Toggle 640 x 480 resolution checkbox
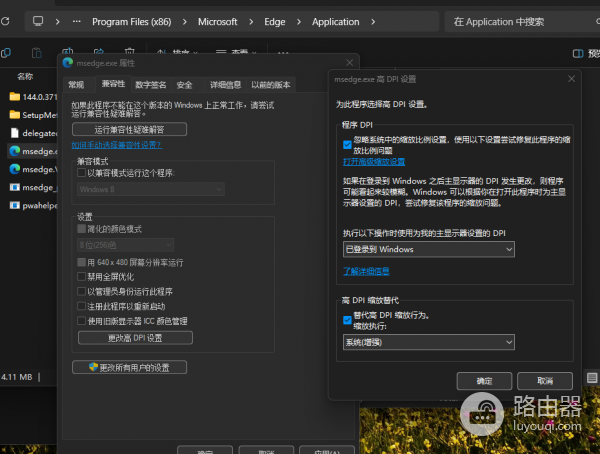The width and height of the screenshot is (600, 454). (x=81, y=262)
